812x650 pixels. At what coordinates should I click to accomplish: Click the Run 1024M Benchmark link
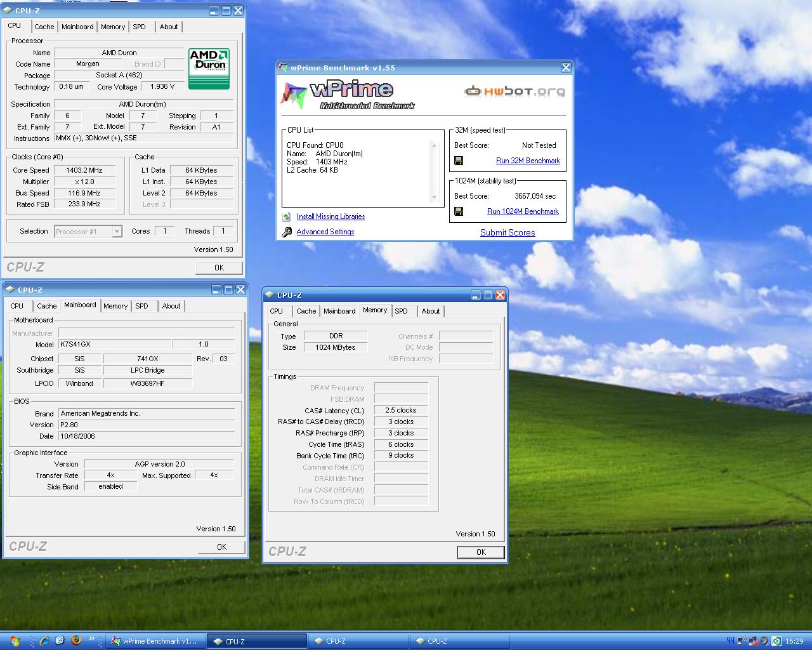[x=523, y=212]
